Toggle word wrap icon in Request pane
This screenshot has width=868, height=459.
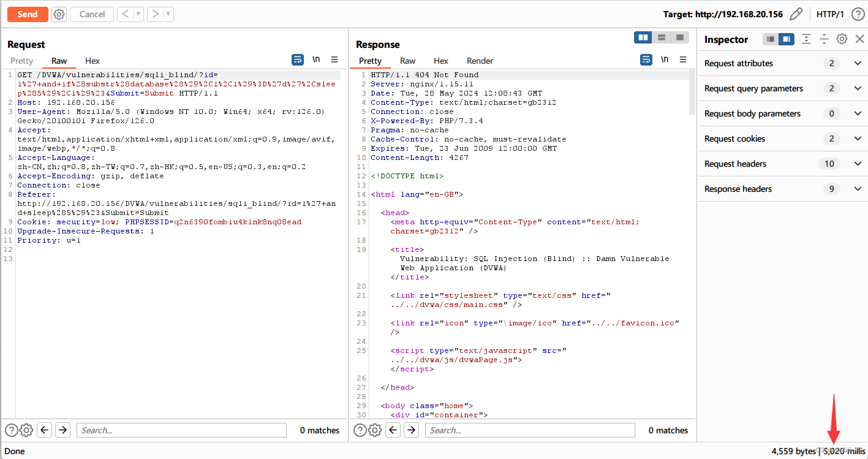coord(298,59)
